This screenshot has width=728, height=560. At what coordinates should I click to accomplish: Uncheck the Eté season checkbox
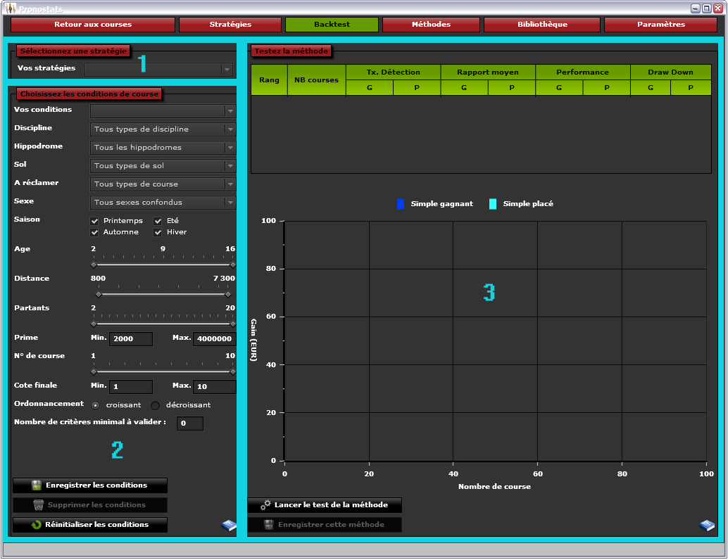coord(158,221)
